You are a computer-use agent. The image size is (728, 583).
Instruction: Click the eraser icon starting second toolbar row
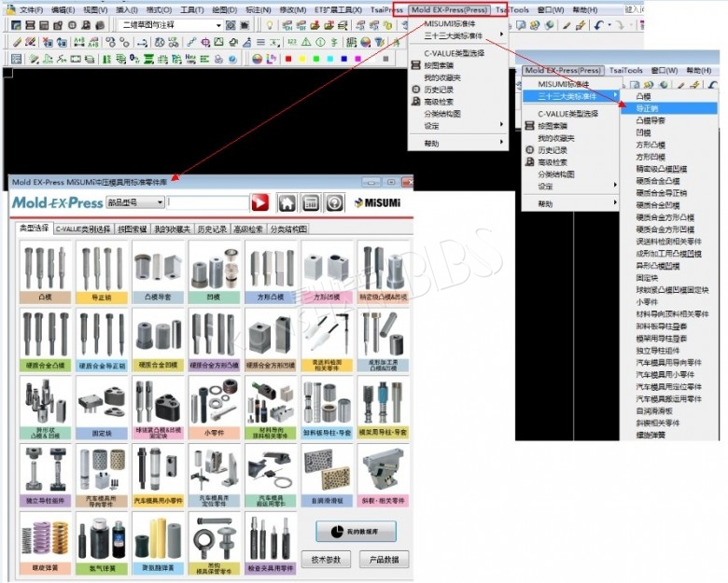18,42
